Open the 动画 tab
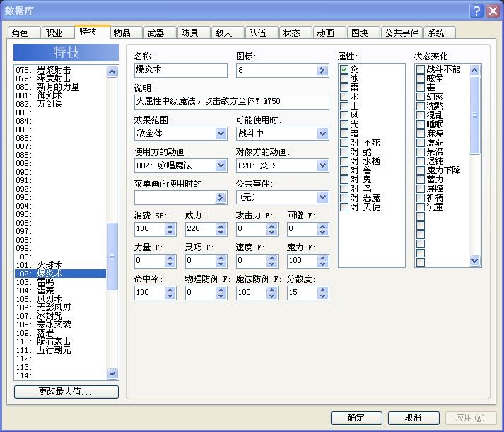This screenshot has width=504, height=432. [329, 33]
